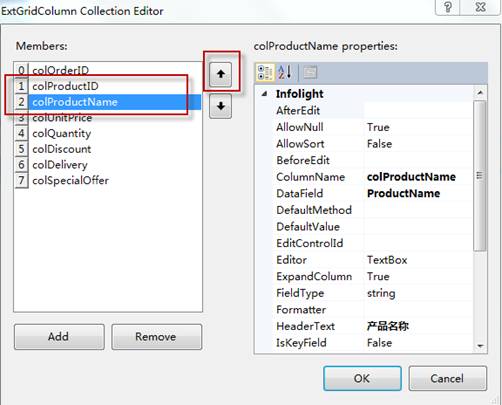The height and width of the screenshot is (405, 502).
Task: Switch property grid to Categorized view
Action: (x=265, y=72)
